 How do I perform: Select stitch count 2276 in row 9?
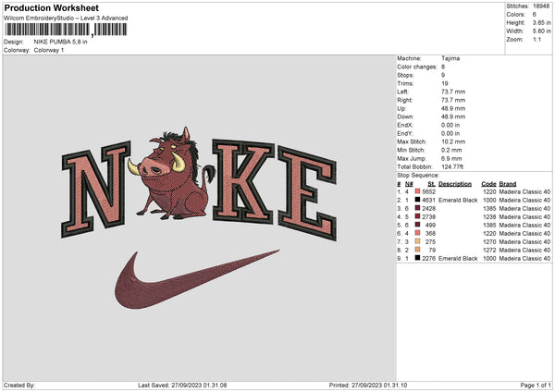[429, 259]
